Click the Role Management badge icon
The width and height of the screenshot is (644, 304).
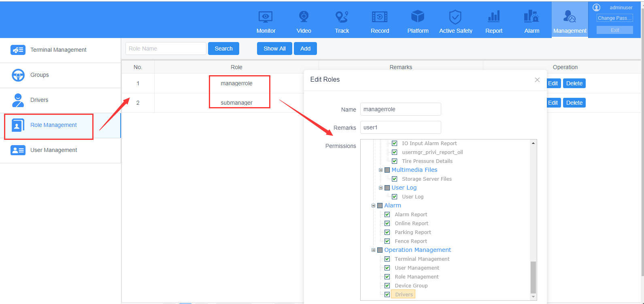pos(18,125)
